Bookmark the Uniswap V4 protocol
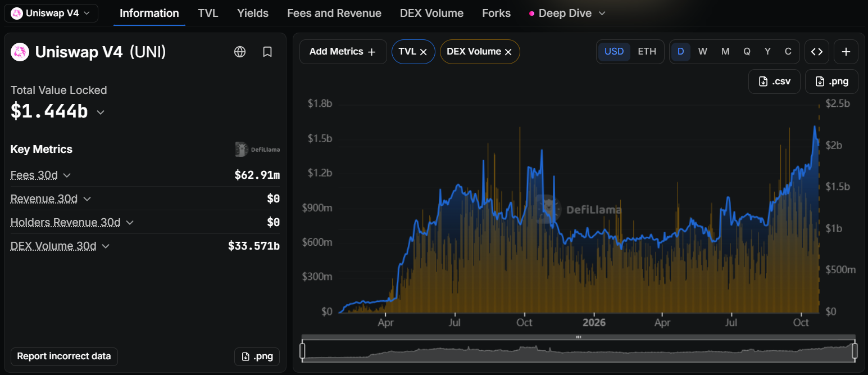The width and height of the screenshot is (868, 375). click(x=267, y=52)
